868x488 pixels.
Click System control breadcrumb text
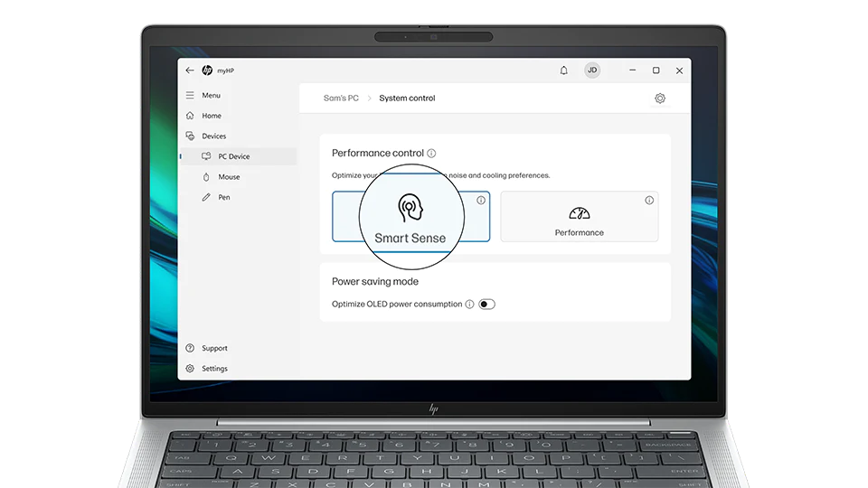point(407,98)
